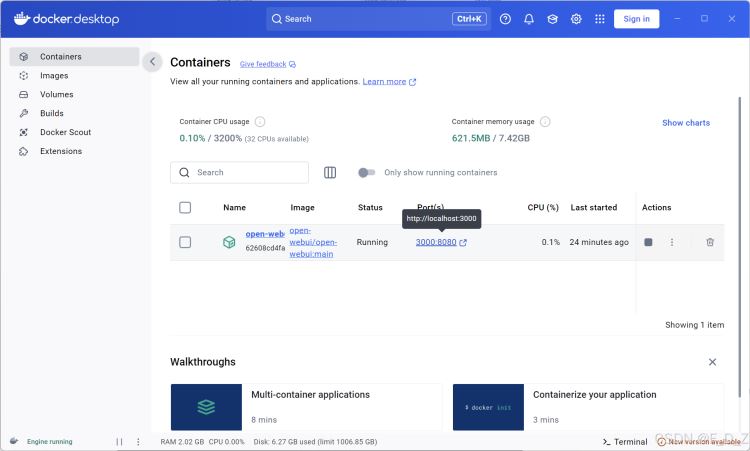The image size is (750, 451).
Task: Sort by CPU (%) column header
Action: pos(543,208)
